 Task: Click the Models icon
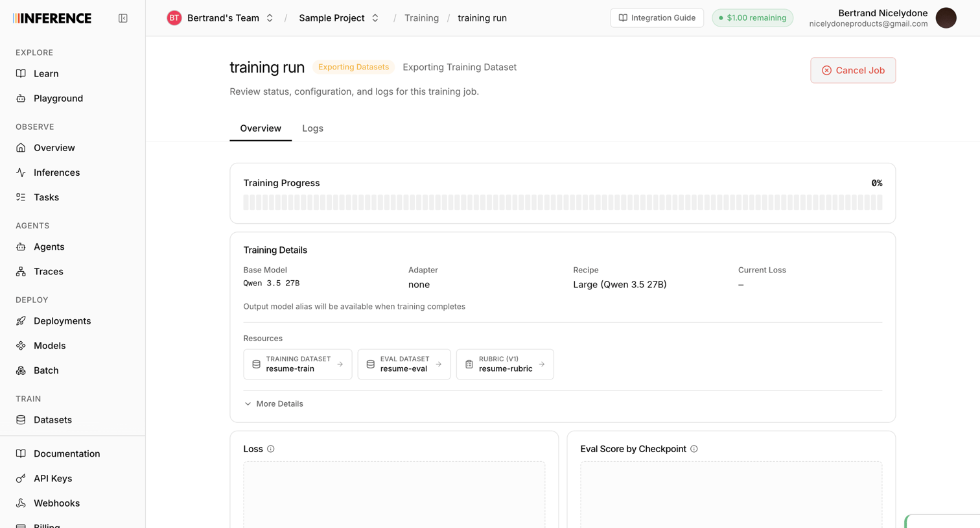(x=21, y=346)
